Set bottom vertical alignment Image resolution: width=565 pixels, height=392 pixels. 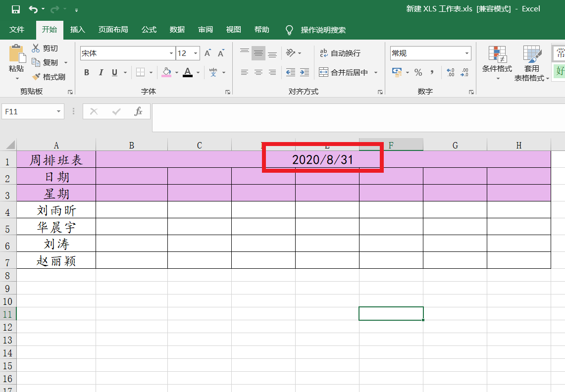pyautogui.click(x=272, y=53)
